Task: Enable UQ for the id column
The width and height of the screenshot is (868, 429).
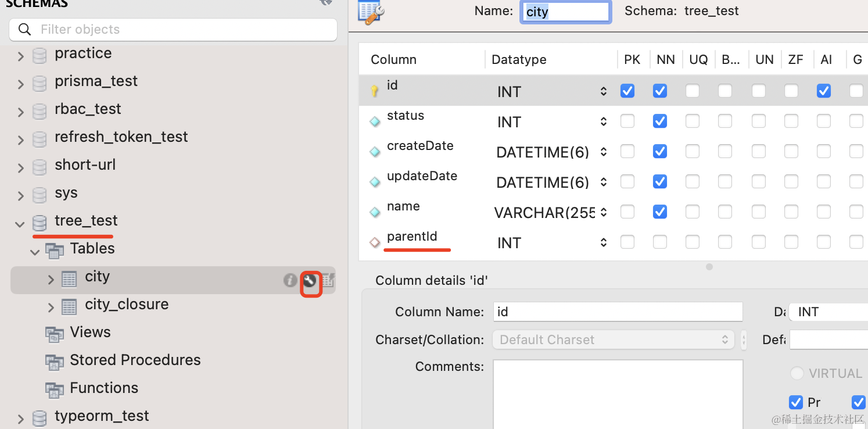Action: [693, 91]
